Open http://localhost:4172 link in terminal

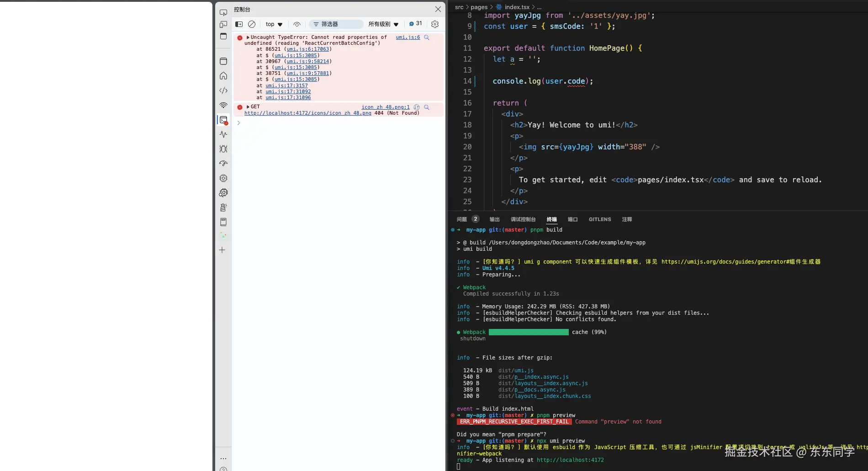pyautogui.click(x=570, y=460)
